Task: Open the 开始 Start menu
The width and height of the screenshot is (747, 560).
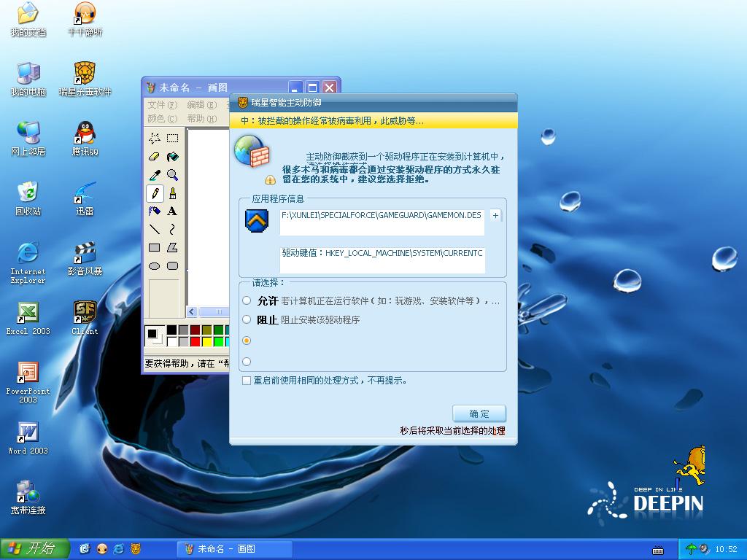Action: (34, 548)
